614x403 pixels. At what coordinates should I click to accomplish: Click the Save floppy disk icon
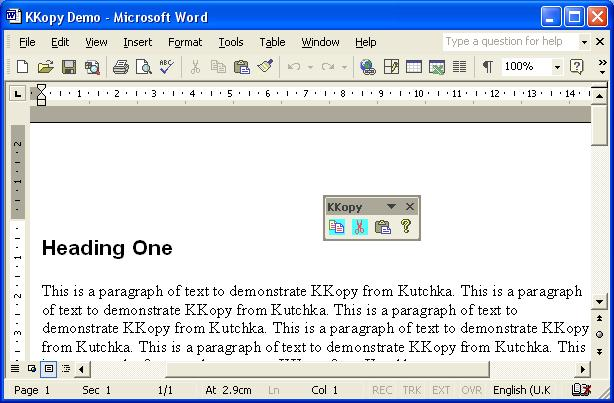tap(69, 67)
